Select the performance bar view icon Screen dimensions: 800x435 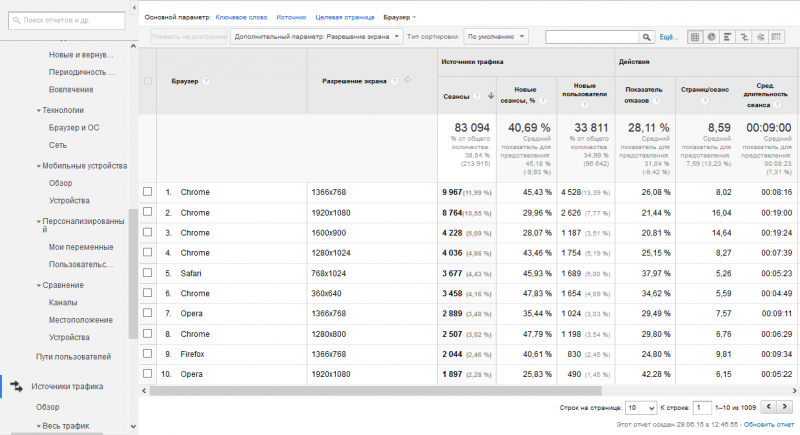click(728, 37)
